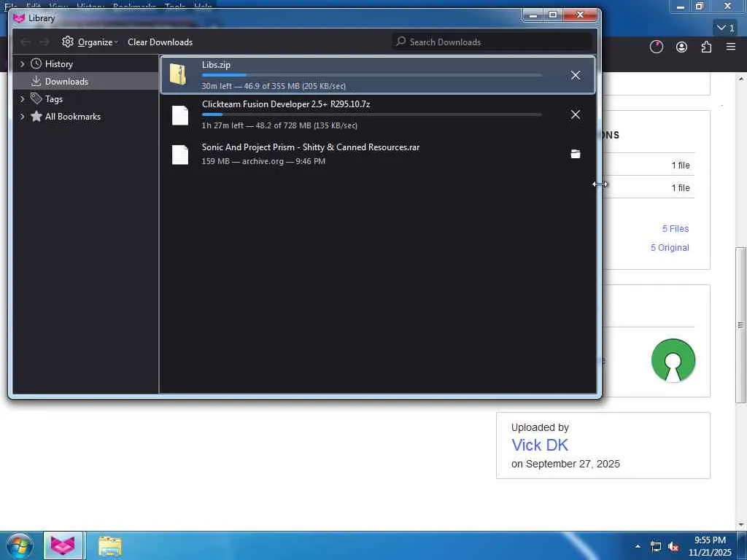Open the browser extensions puzzle icon
Screen dimensions: 747x560
(x=706, y=47)
